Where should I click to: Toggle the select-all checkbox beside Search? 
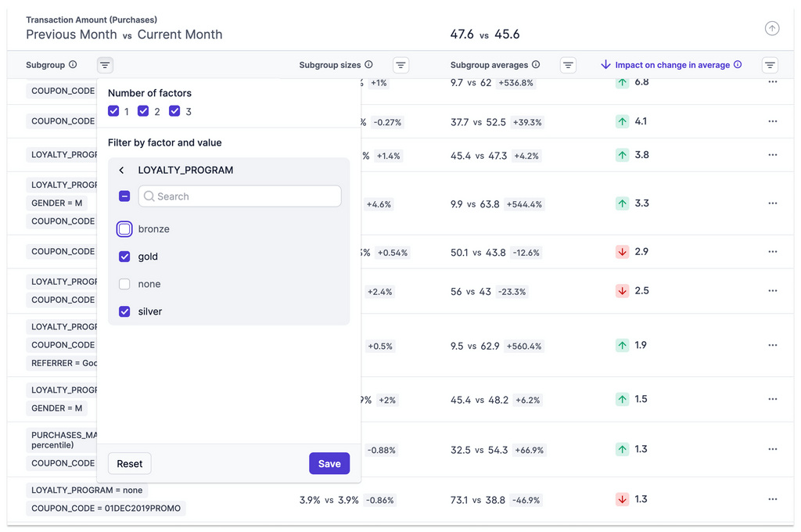pyautogui.click(x=124, y=196)
